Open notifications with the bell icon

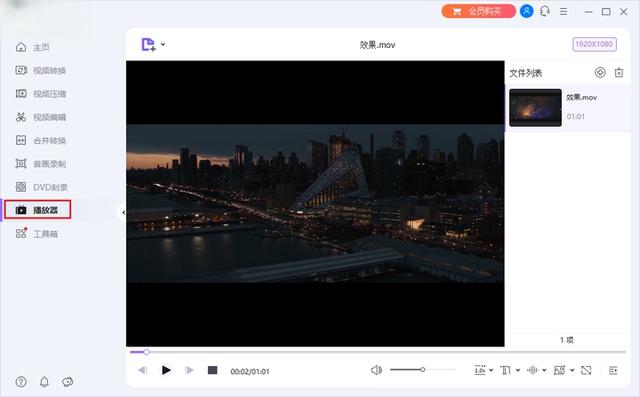click(x=44, y=382)
